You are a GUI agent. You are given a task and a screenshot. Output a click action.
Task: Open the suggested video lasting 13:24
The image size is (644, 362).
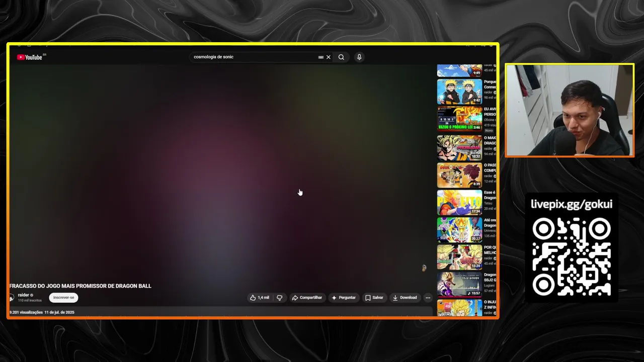pos(459,257)
